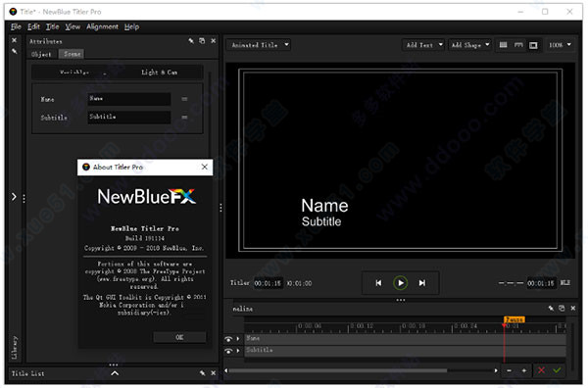Jump to start of title
Screen dimensions: 588x388
click(378, 283)
